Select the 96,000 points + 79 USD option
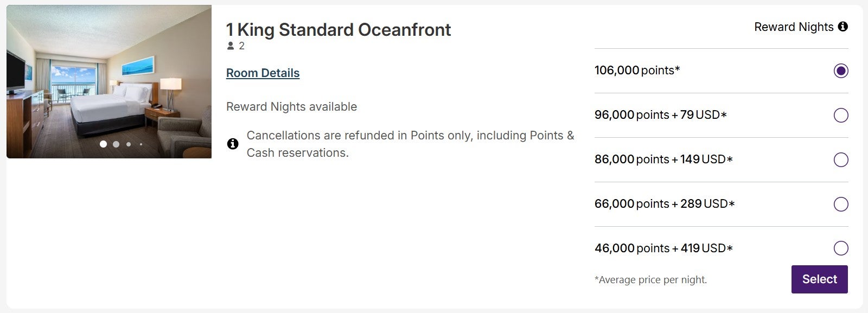Viewport: 868px width, 313px height. click(841, 115)
